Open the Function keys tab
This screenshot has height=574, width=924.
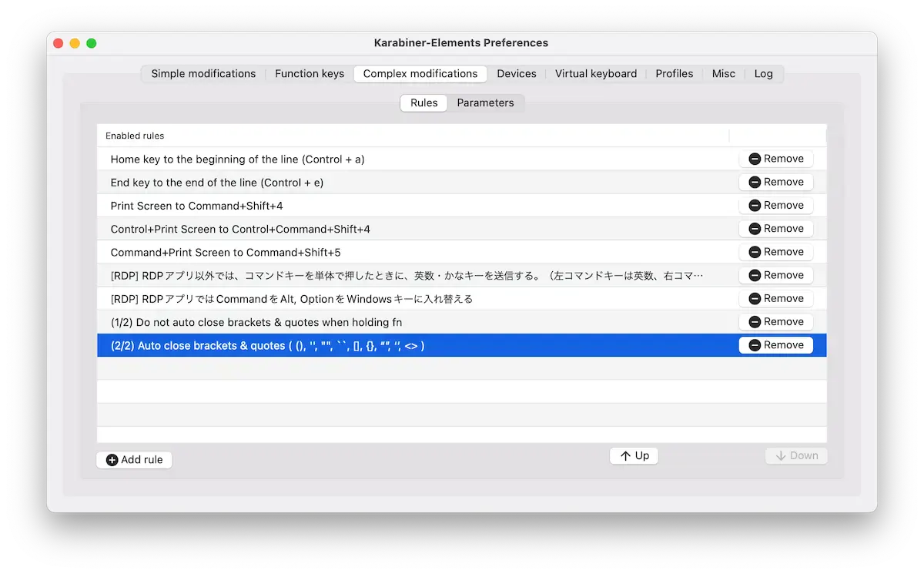(x=310, y=74)
